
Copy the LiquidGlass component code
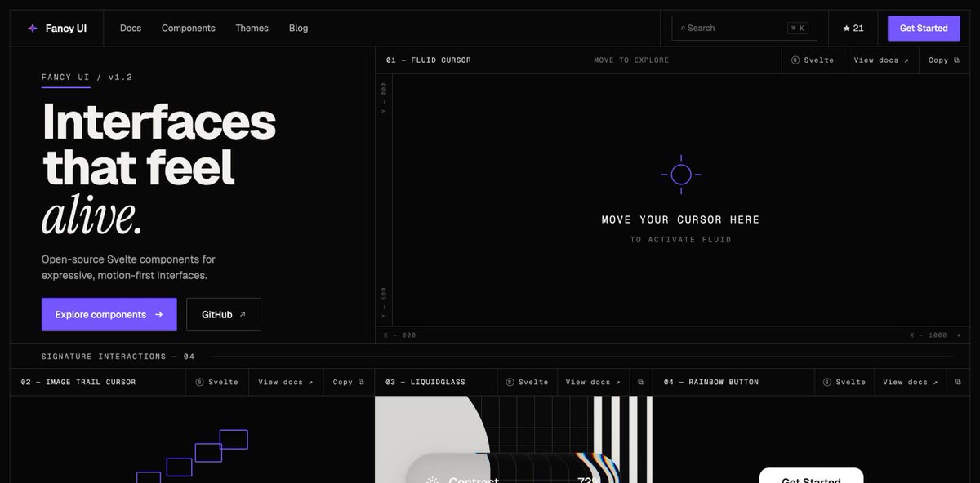tap(641, 382)
